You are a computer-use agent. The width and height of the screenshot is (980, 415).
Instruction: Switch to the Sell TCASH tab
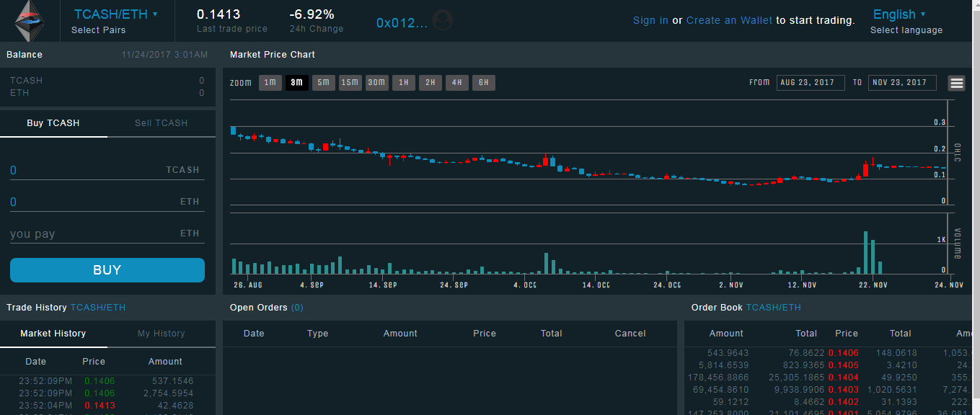[x=161, y=123]
